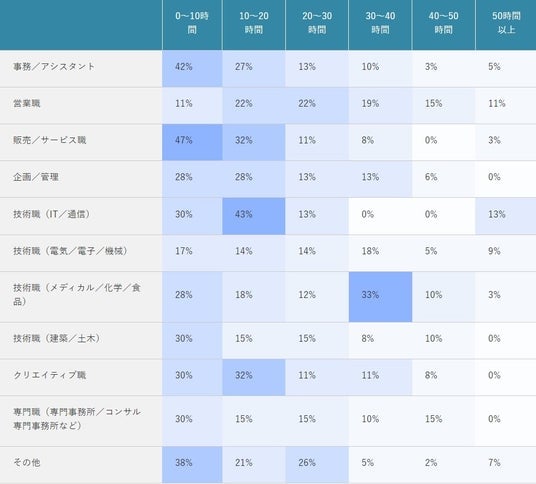Select the クリエイティブ職 row label
The height and width of the screenshot is (484, 536).
pyautogui.click(x=50, y=375)
